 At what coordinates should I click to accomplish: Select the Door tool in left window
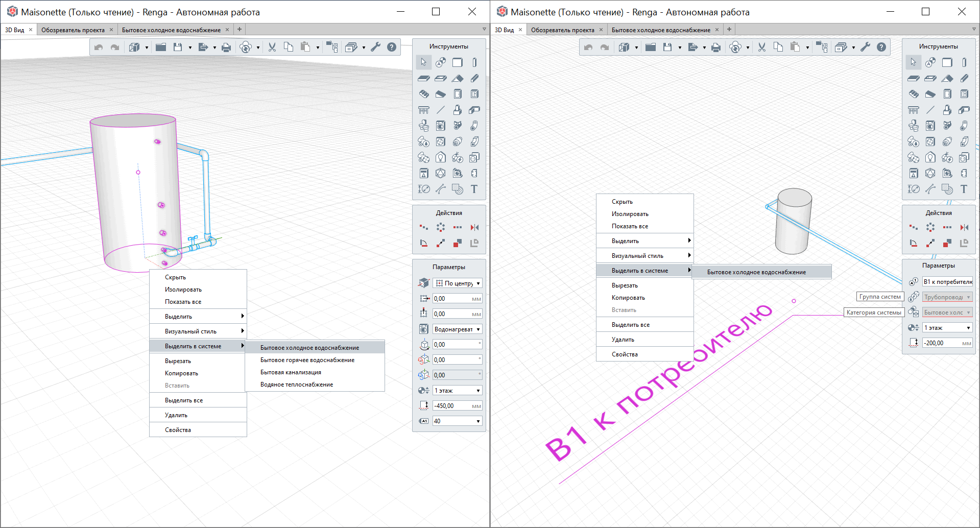pyautogui.click(x=458, y=94)
